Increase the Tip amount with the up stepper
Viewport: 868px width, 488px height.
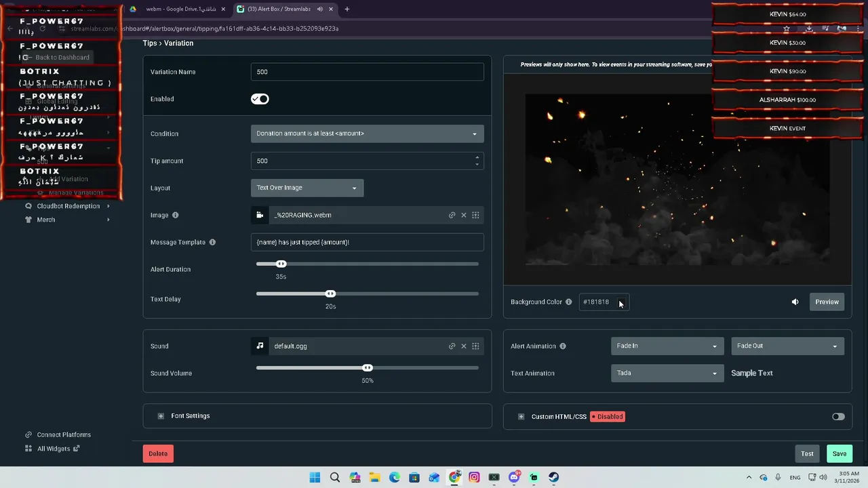pyautogui.click(x=477, y=157)
